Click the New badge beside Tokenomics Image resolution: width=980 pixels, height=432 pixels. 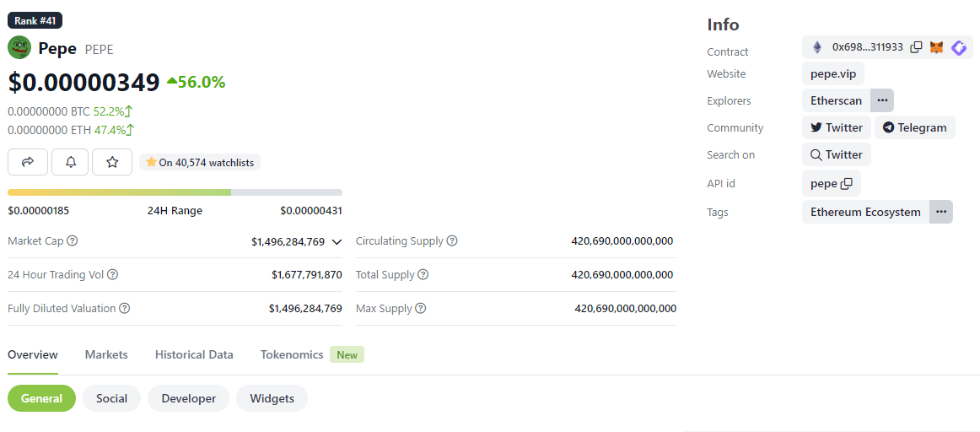click(x=347, y=355)
